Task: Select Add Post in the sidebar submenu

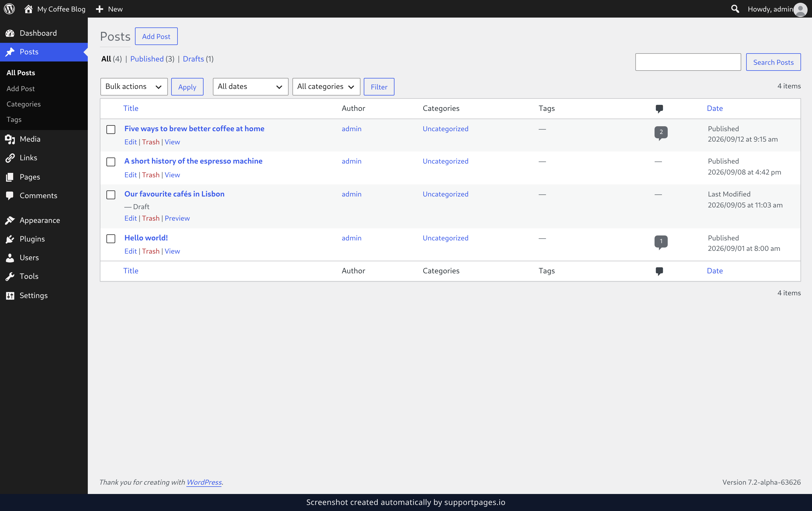Action: (21, 89)
